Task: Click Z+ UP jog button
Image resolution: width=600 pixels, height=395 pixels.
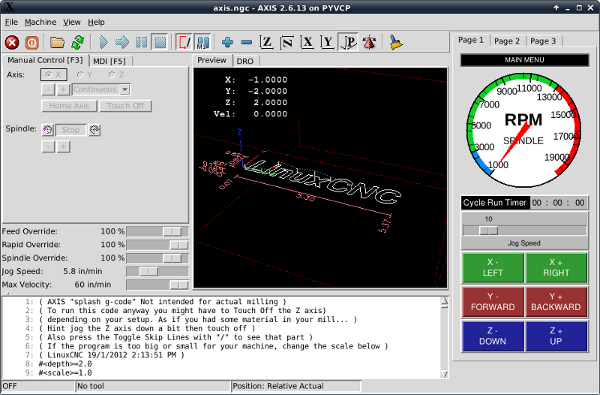Action: click(x=556, y=336)
